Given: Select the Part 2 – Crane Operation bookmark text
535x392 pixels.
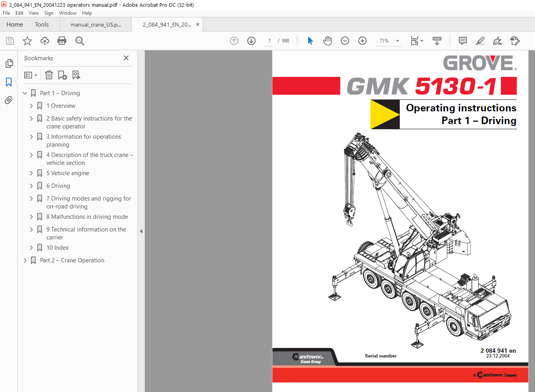Looking at the screenshot, I should [x=72, y=260].
